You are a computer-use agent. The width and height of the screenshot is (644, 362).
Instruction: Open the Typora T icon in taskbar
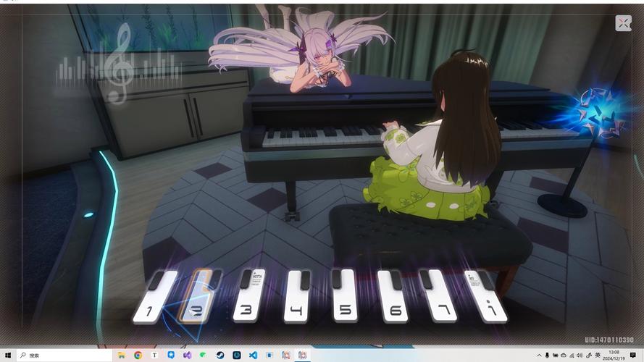coord(154,355)
